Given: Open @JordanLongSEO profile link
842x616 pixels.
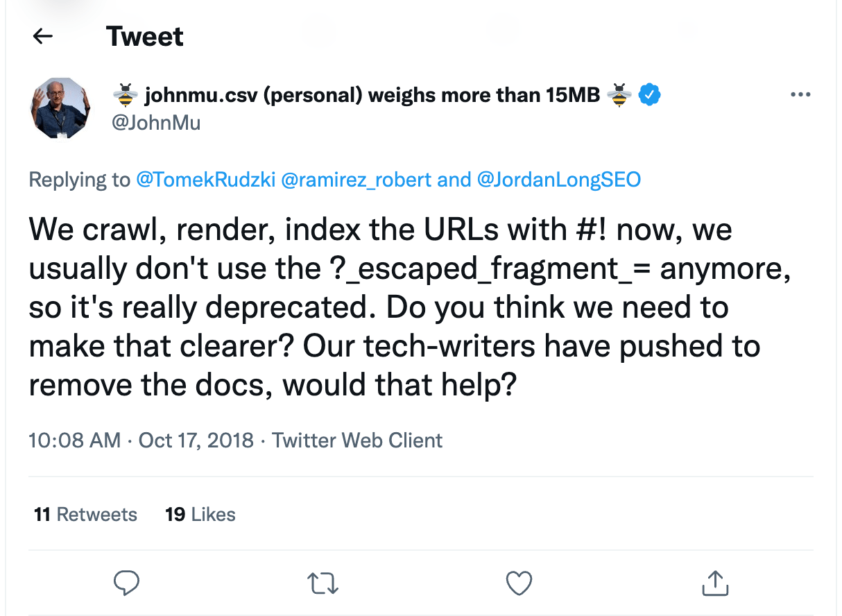Looking at the screenshot, I should coord(559,180).
